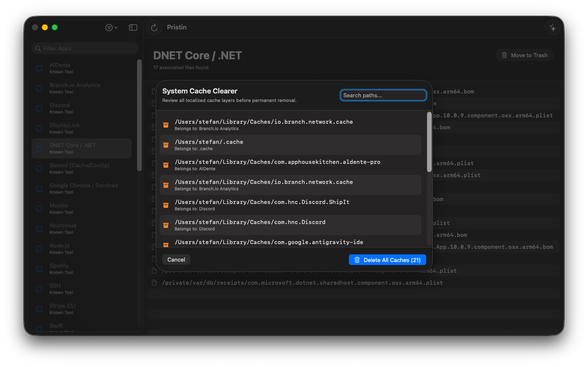
Task: Check the Google Chrome / Services checkbox
Action: (39, 189)
